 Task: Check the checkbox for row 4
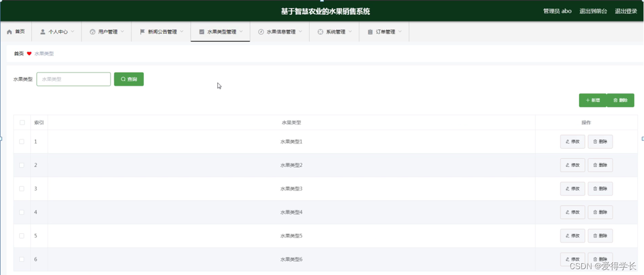click(x=22, y=212)
